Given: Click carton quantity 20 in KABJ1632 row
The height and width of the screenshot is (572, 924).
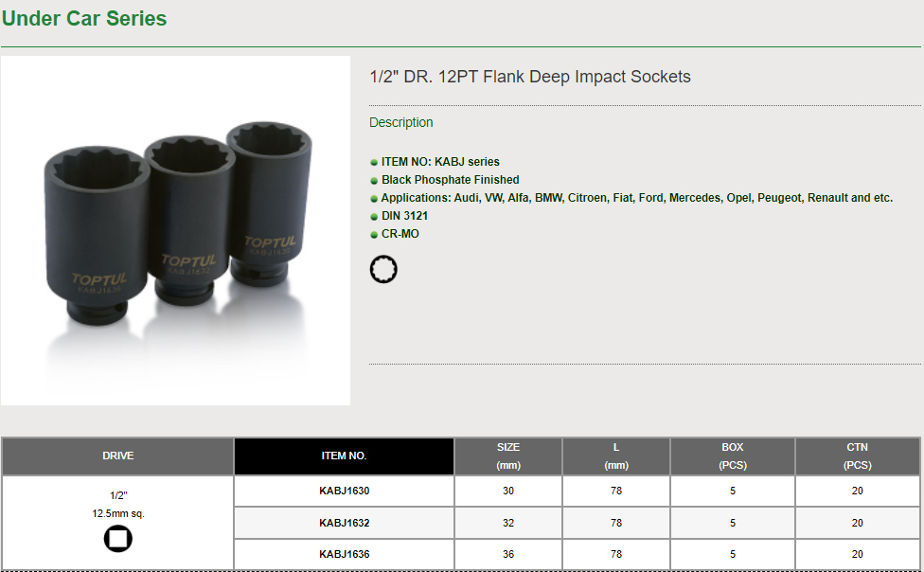Looking at the screenshot, I should click(x=858, y=523).
